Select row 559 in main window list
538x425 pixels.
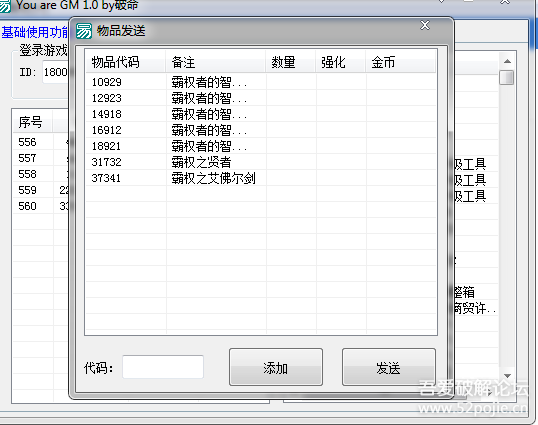pyautogui.click(x=40, y=190)
